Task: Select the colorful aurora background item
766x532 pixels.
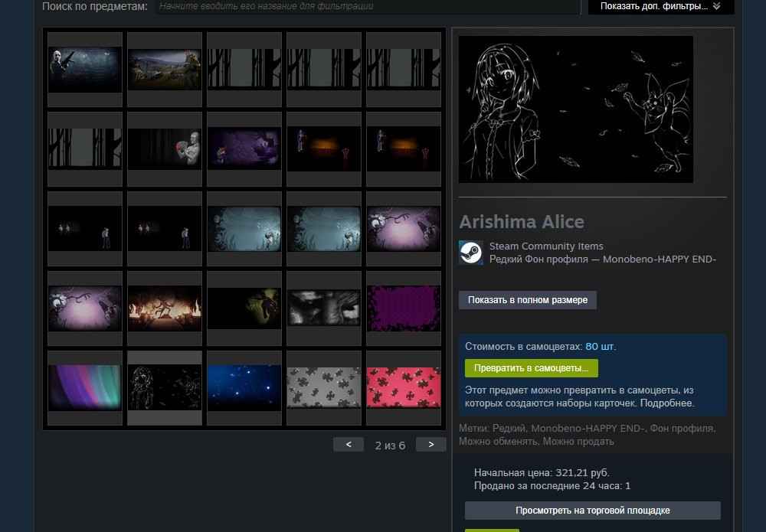Action: click(85, 387)
